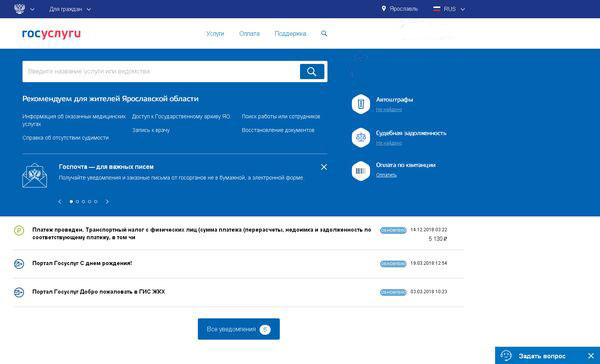
Task: Click the notification counter badge in 'Все уведомления'
Action: (265, 330)
